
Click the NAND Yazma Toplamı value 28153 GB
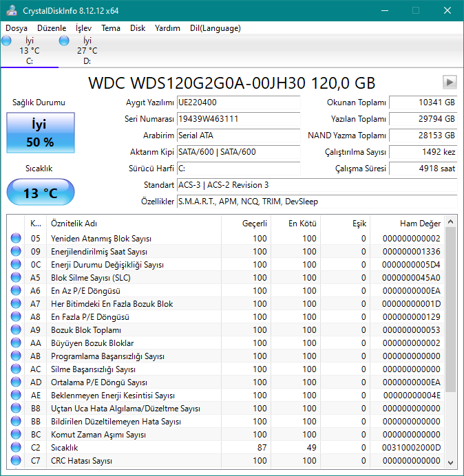pyautogui.click(x=423, y=135)
